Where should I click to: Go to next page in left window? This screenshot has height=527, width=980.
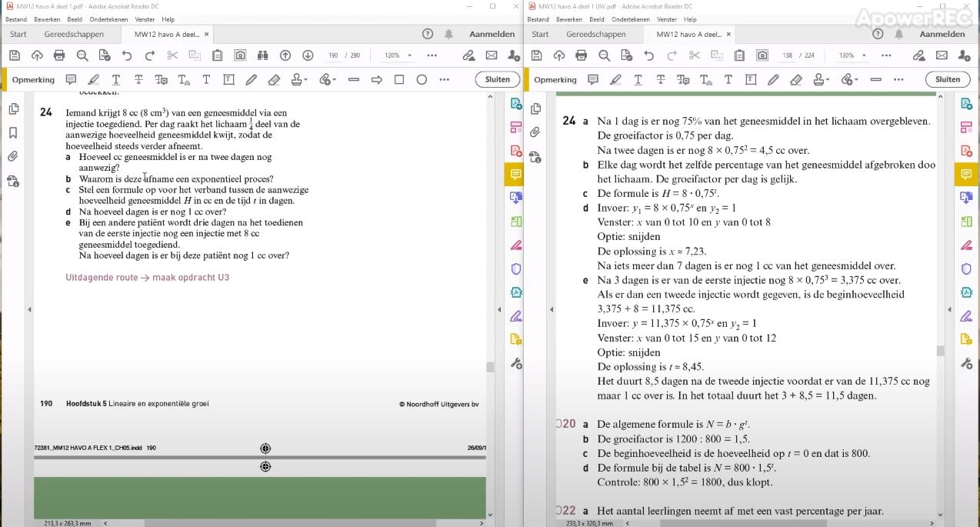coord(308,55)
